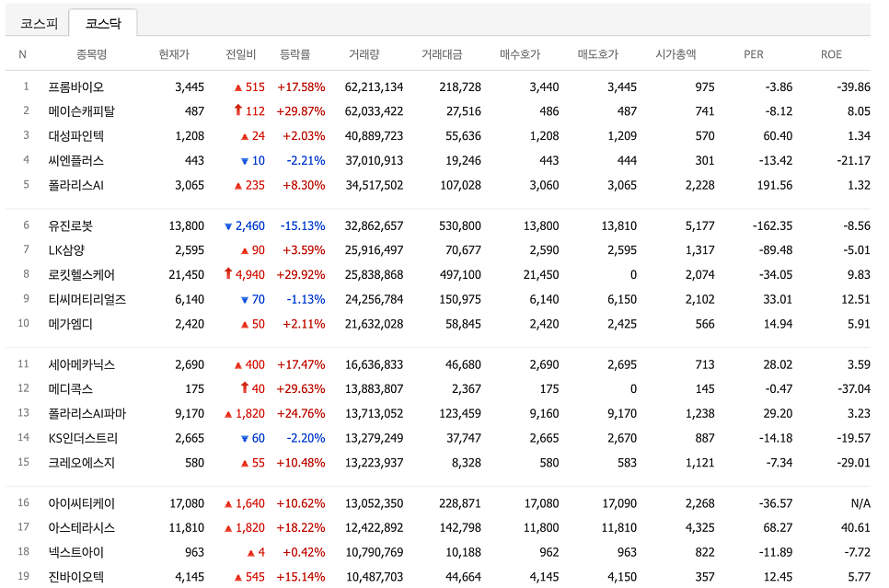Open stock 폴라리스AI파마
The width and height of the screenshot is (889, 588).
tap(87, 413)
